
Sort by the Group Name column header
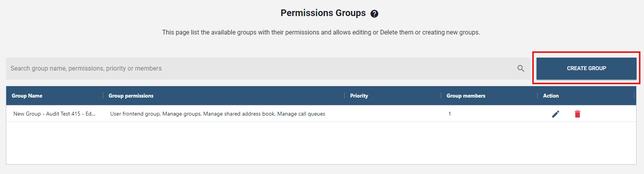point(27,96)
